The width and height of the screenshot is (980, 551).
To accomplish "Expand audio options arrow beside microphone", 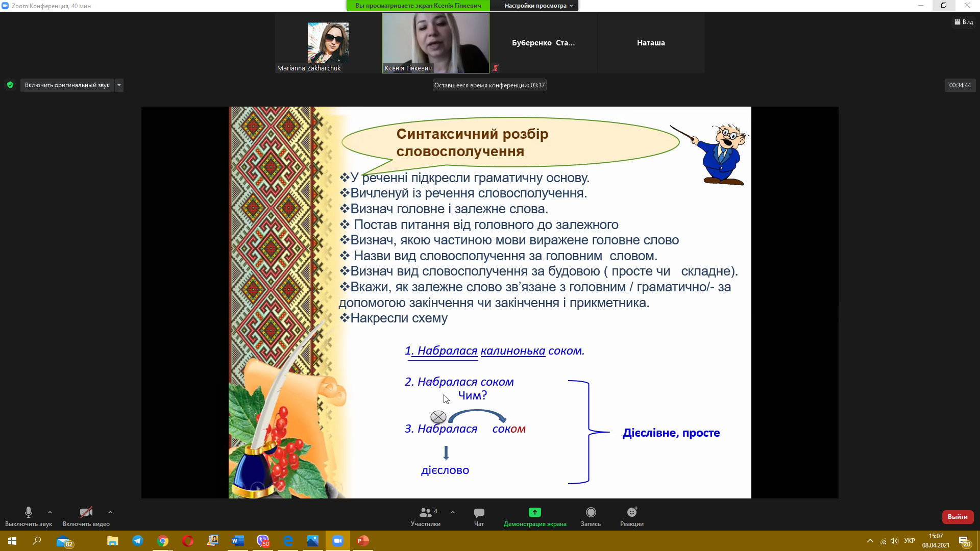I will tap(50, 512).
